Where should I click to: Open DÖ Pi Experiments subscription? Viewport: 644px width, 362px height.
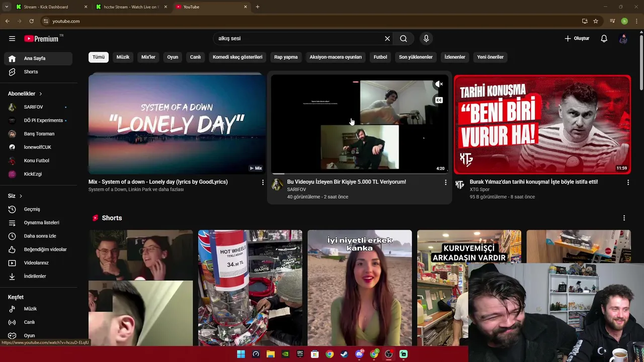pos(38,121)
